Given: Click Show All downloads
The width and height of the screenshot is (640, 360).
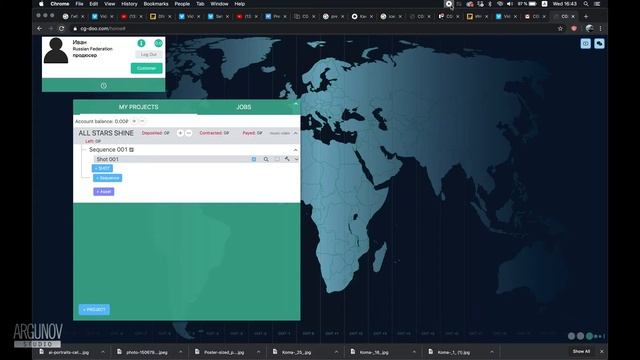Looking at the screenshot, I should 581,351.
